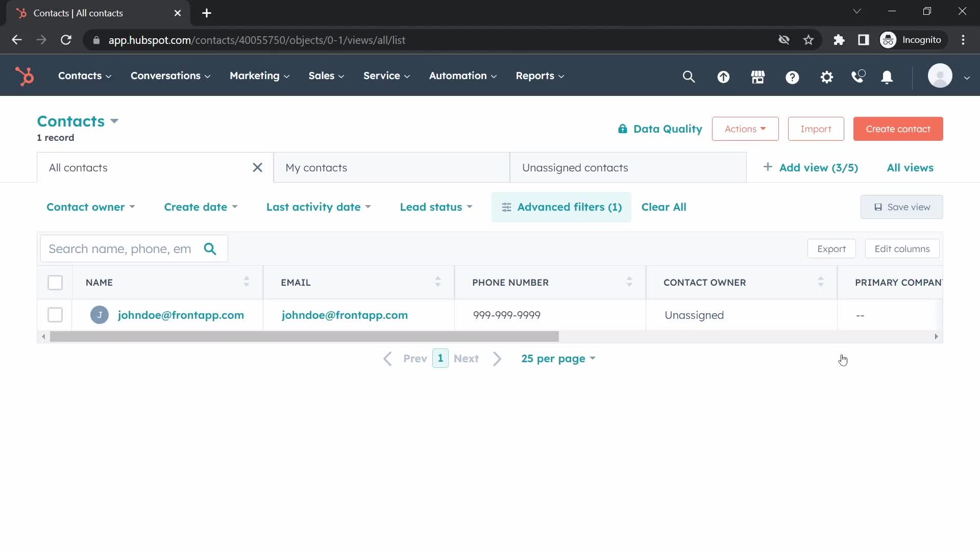Open Chrome three-dot menu

coord(963,40)
